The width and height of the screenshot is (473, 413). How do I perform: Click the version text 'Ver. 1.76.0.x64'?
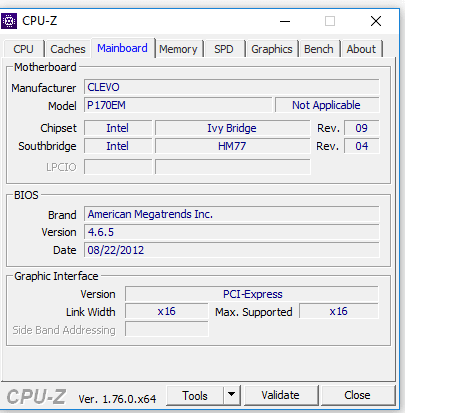(x=117, y=399)
